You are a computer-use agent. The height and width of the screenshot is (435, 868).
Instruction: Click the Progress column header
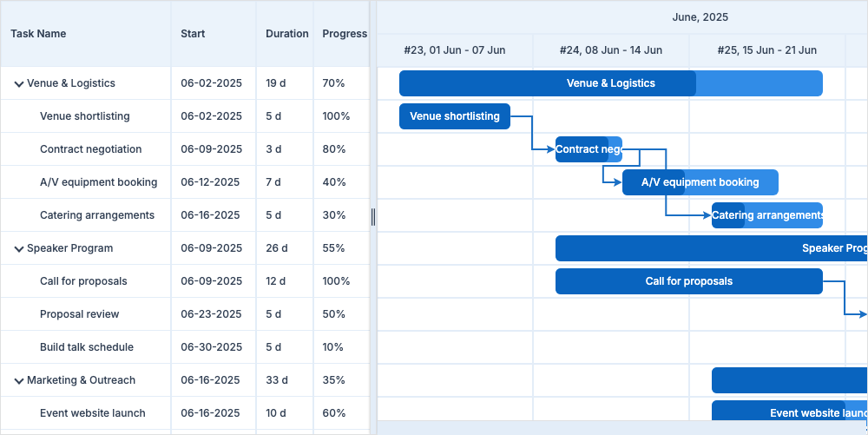click(x=345, y=34)
